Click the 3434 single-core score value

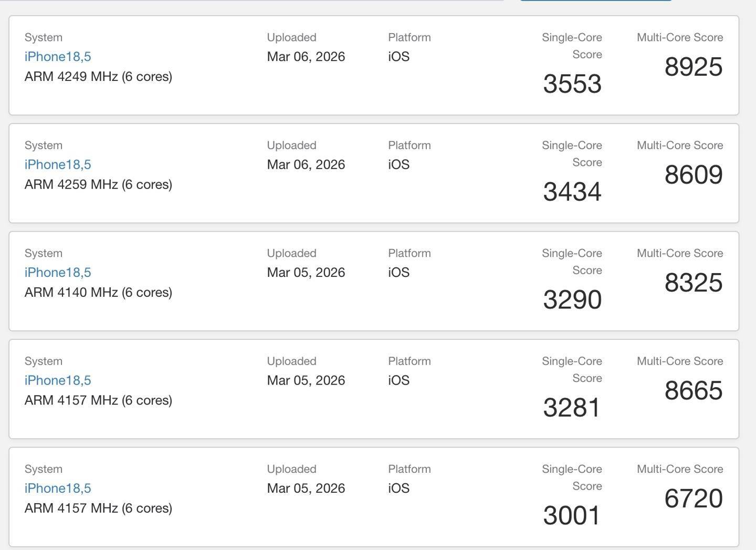572,192
